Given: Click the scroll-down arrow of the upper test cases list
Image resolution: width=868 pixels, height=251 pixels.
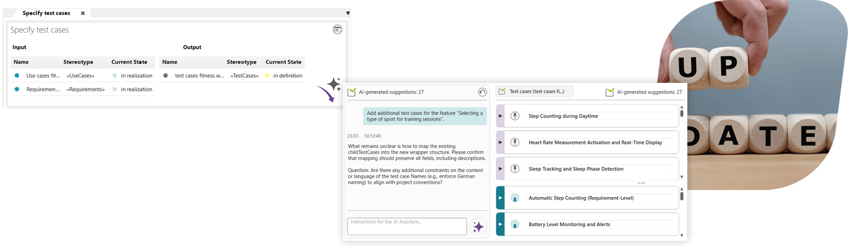Looking at the screenshot, I should coord(682,177).
